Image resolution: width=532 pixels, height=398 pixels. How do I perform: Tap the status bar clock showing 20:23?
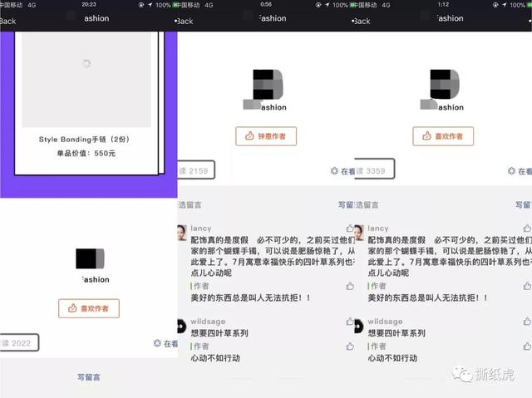[89, 4]
